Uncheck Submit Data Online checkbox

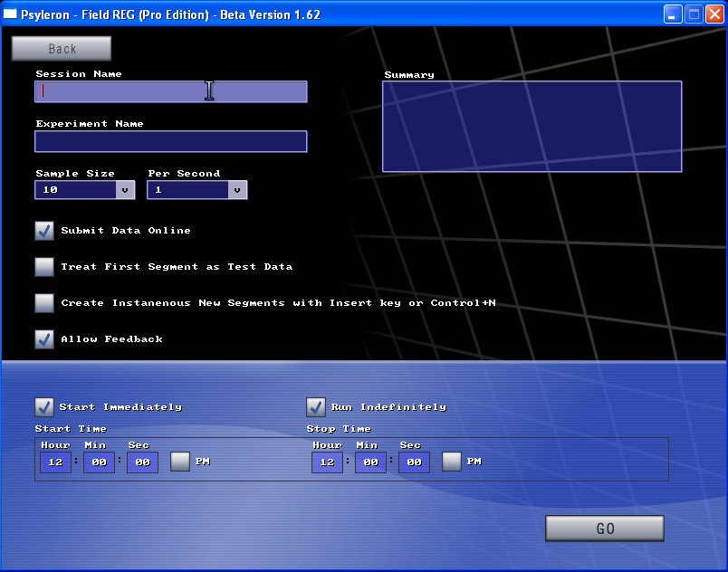point(44,231)
